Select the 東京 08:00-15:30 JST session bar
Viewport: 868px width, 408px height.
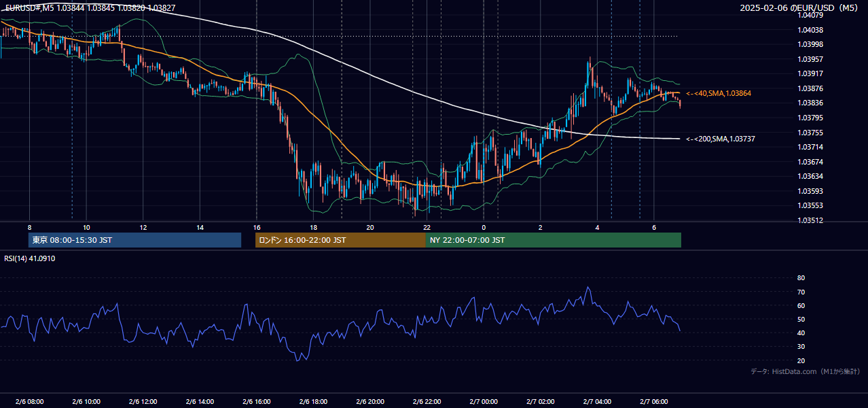click(x=134, y=240)
